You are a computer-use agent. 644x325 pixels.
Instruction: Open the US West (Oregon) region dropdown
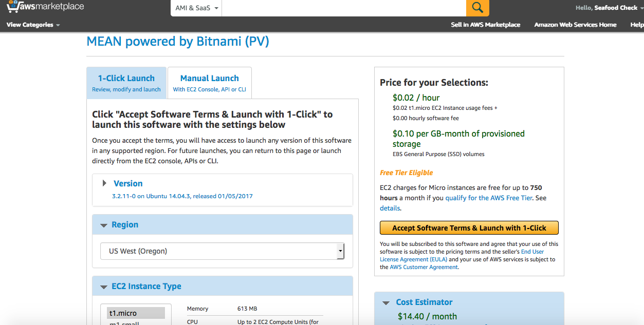(x=222, y=251)
